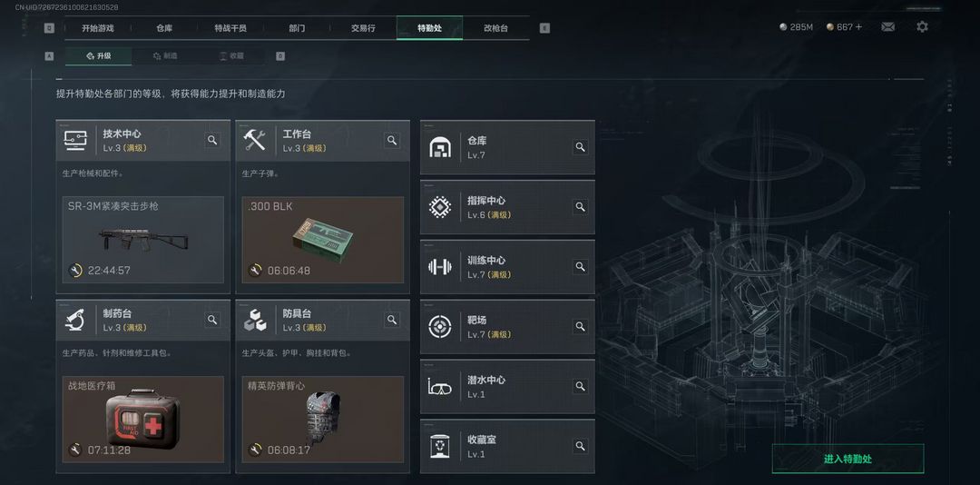Select the 收藏 sub-tab
The width and height of the screenshot is (980, 485).
[231, 56]
